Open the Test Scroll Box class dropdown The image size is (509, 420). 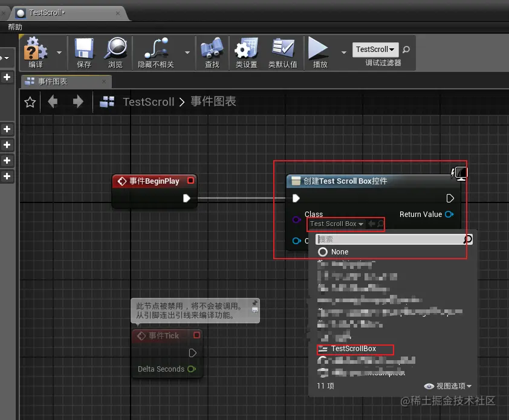point(337,224)
